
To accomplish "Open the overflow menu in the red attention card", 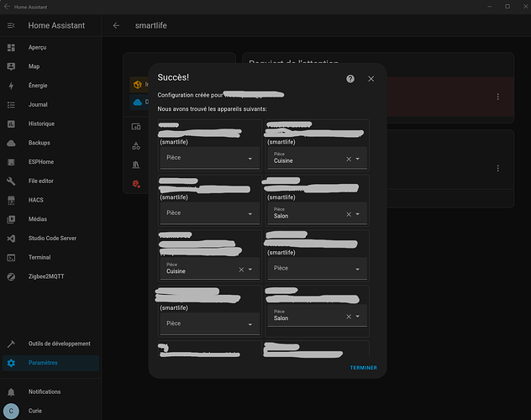I will (497, 97).
